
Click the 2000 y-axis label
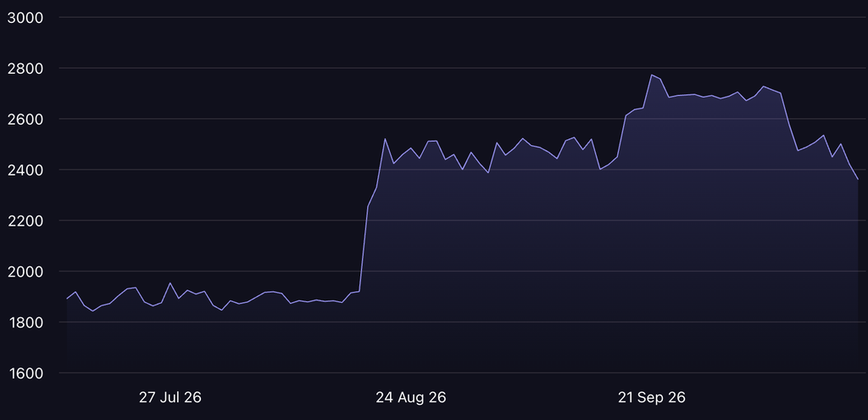[x=25, y=272]
